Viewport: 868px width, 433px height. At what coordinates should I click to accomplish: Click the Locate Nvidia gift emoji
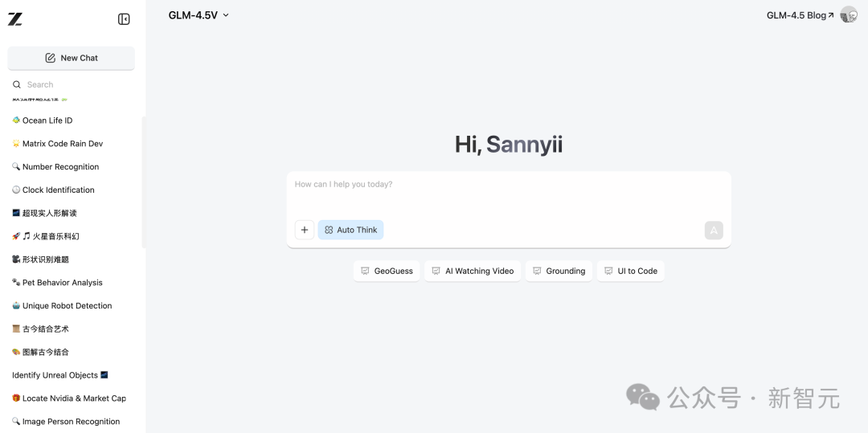pyautogui.click(x=16, y=398)
